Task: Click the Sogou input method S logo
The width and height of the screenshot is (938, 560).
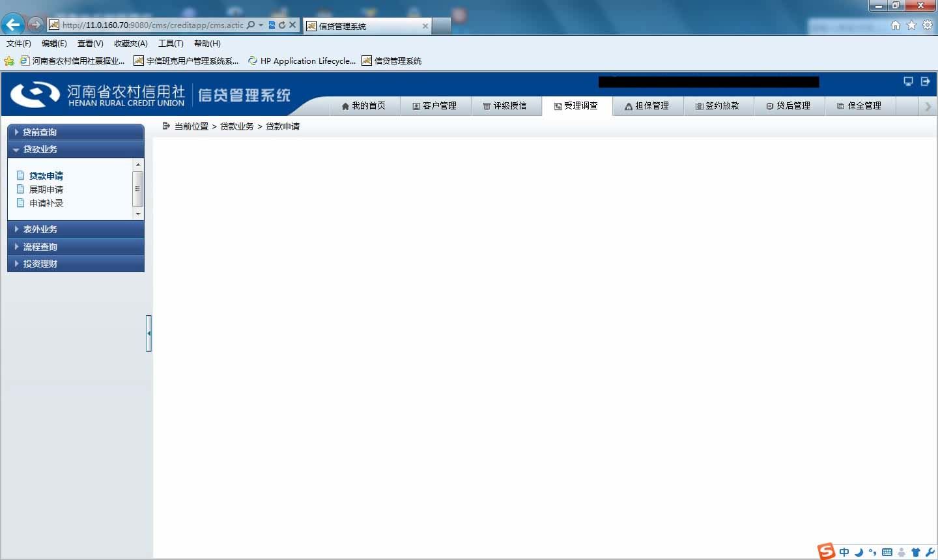Action: (x=826, y=551)
